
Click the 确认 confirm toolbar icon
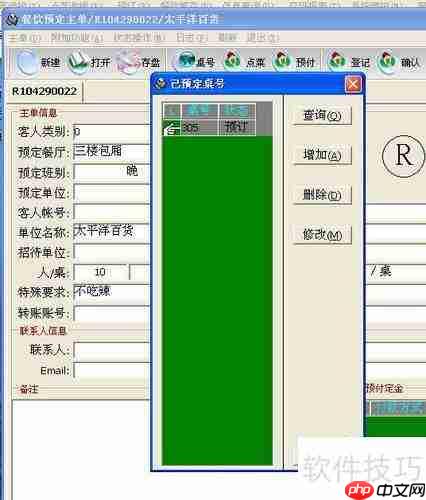[399, 61]
